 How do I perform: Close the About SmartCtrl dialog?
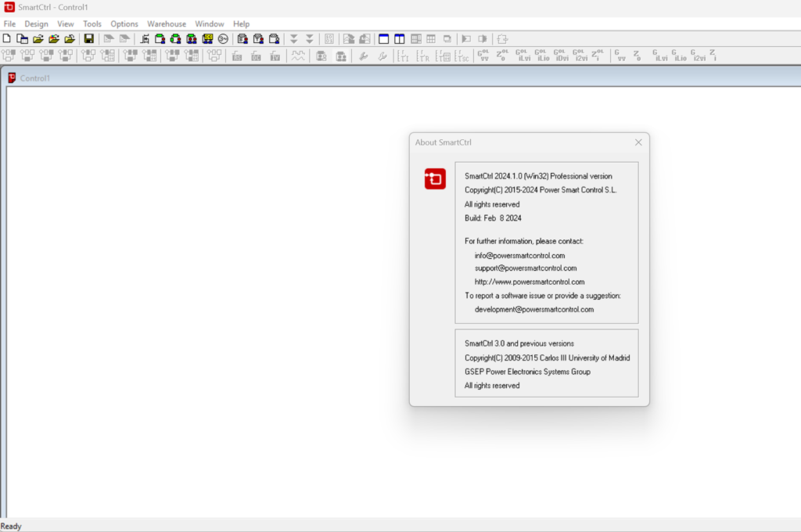[638, 142]
